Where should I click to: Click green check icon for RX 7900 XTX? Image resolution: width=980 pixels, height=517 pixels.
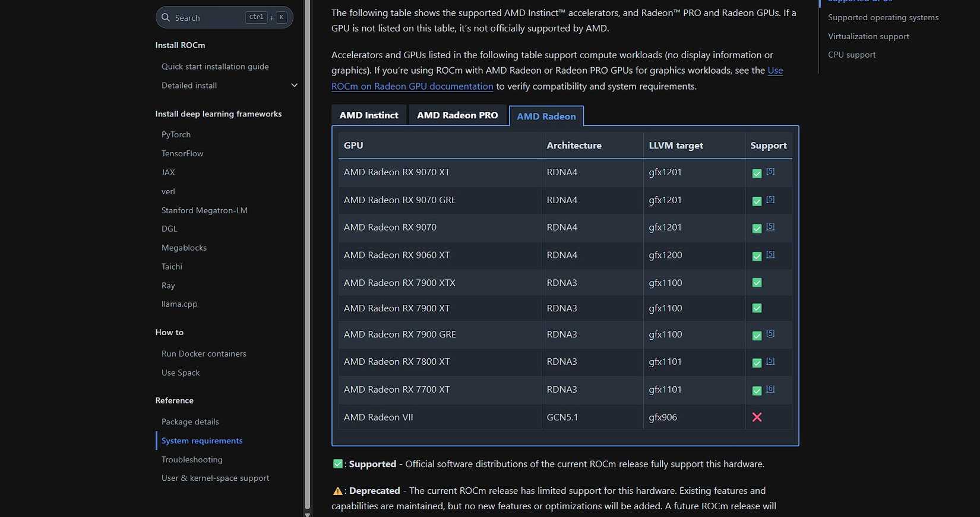(x=757, y=283)
